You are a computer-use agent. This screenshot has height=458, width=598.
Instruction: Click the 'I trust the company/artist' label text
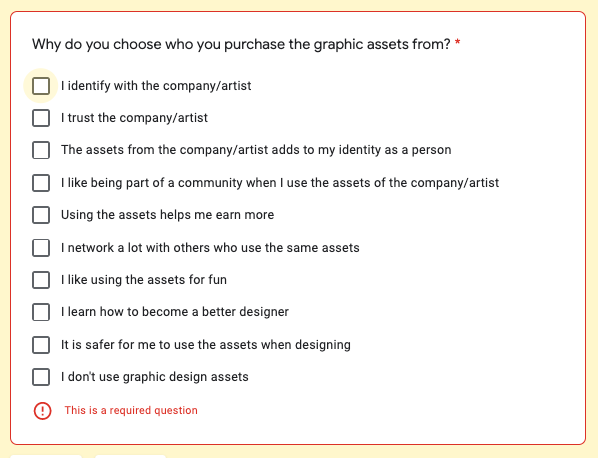pos(134,118)
